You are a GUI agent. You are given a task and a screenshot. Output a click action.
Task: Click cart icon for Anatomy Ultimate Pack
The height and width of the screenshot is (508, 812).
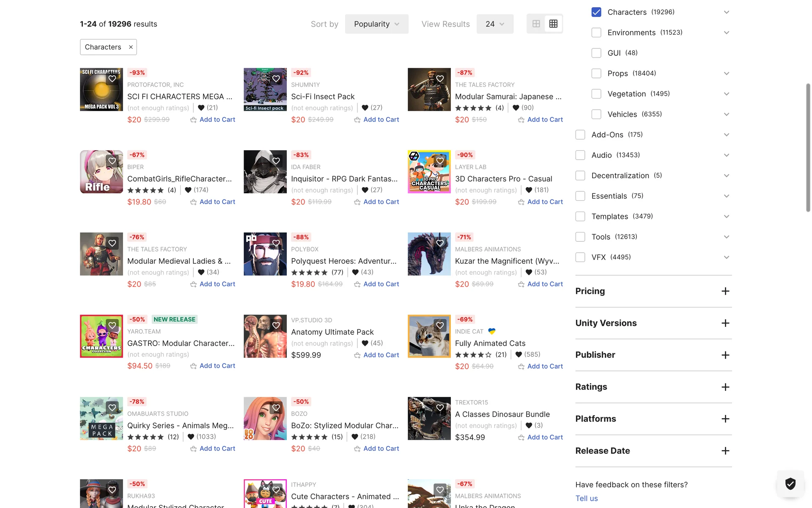tap(357, 355)
